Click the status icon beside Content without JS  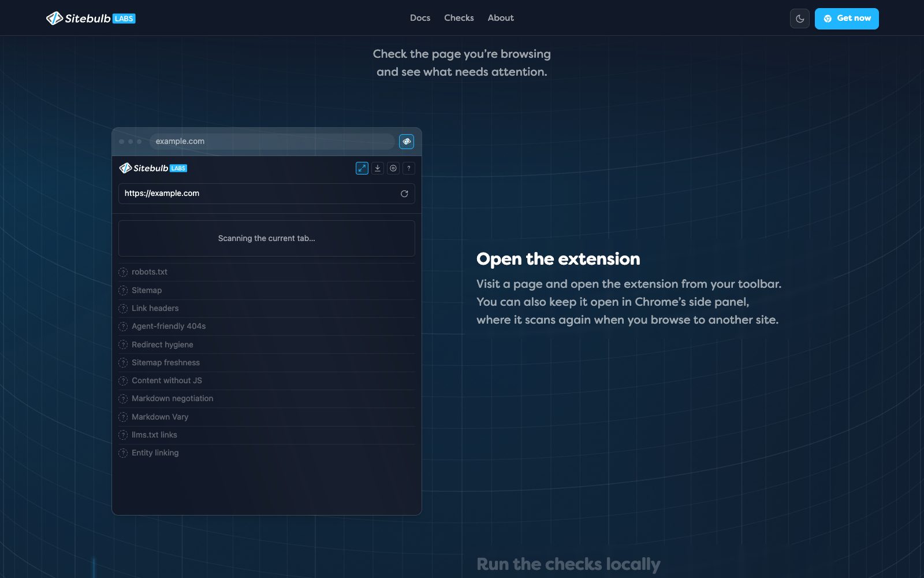click(x=123, y=381)
